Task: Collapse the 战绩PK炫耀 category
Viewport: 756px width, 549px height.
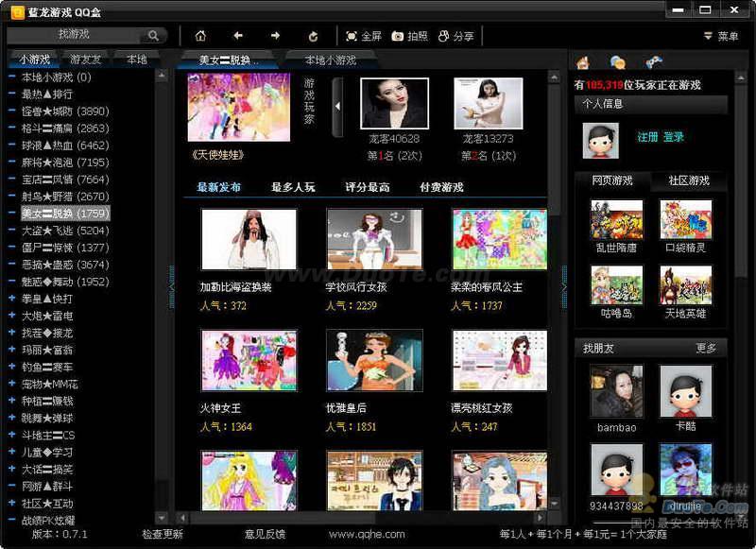Action: (x=12, y=520)
